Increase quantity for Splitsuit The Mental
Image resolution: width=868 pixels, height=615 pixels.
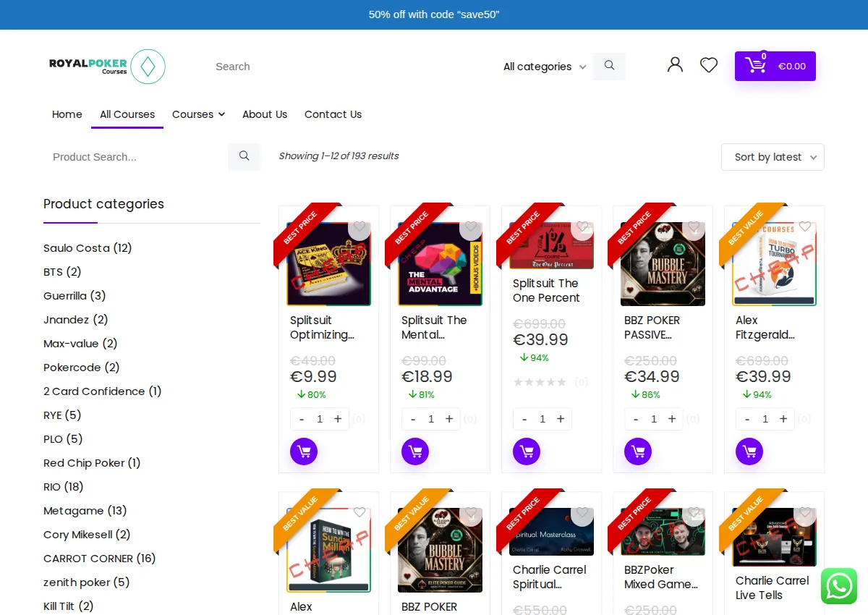(x=449, y=419)
